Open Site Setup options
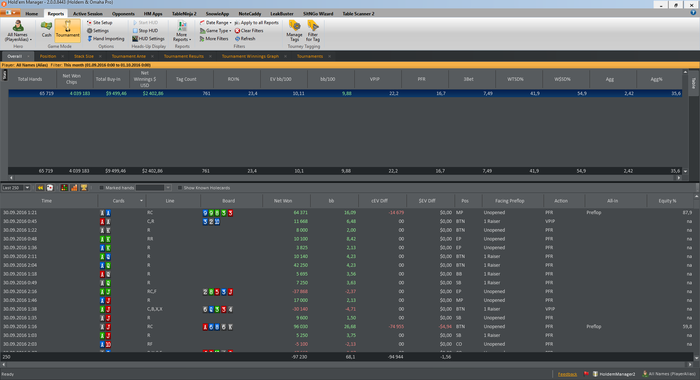Screen dimensions: 700x380 point(100,22)
